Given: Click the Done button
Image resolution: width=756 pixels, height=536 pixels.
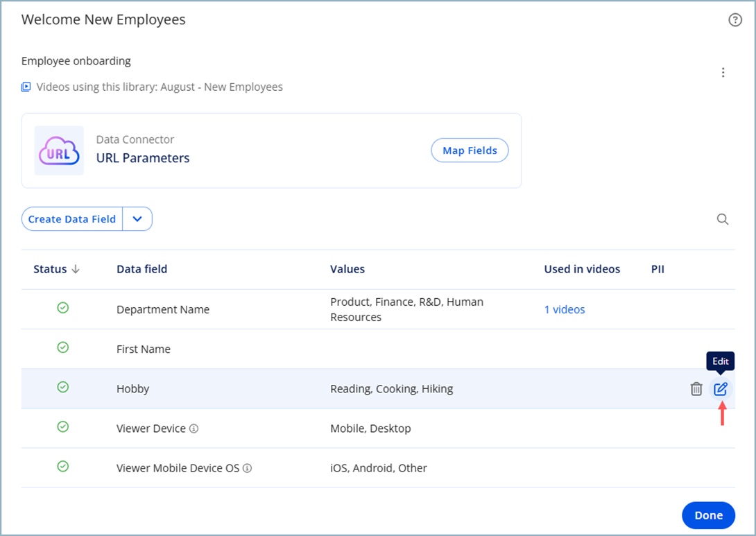Looking at the screenshot, I should 708,515.
